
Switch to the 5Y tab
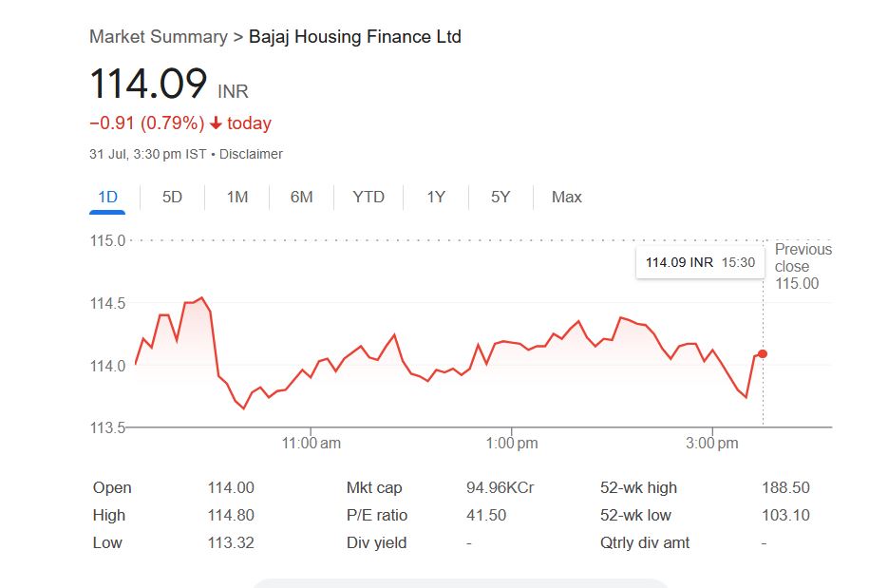coord(501,198)
